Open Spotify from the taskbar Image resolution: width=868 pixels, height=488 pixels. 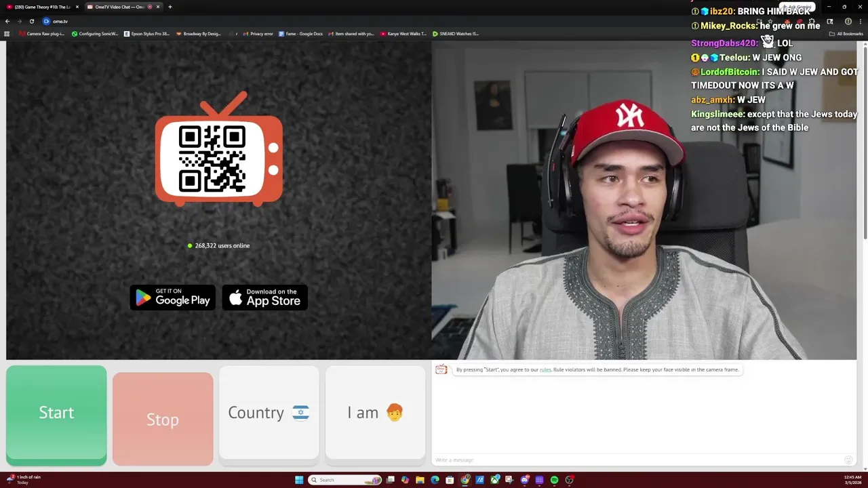(x=554, y=480)
